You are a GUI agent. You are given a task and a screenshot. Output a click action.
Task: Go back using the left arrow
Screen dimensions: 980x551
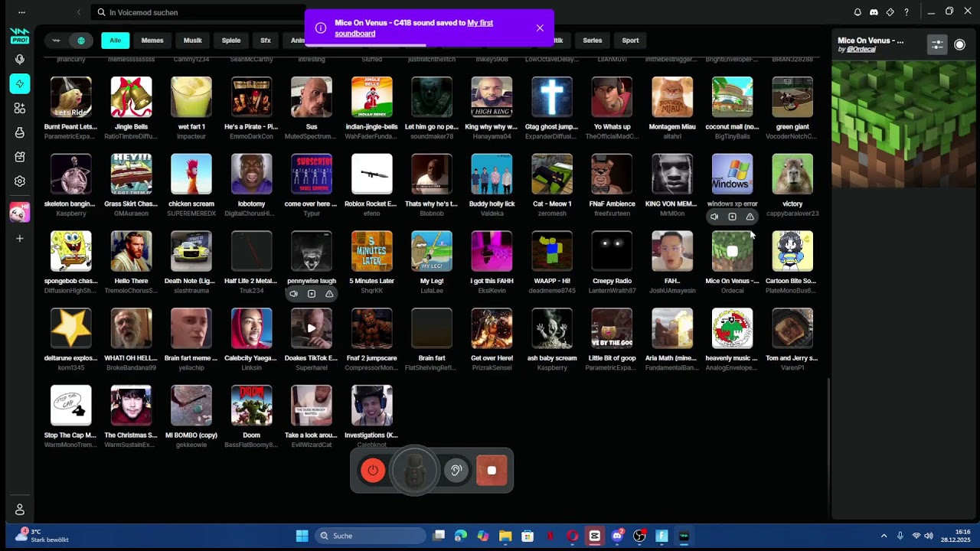(x=78, y=12)
